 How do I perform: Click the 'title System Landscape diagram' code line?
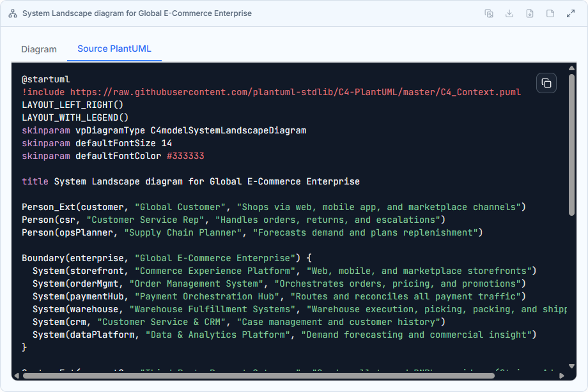[x=190, y=181]
